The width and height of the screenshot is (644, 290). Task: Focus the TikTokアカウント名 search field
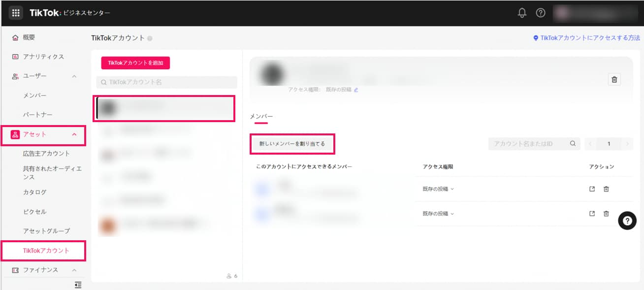pyautogui.click(x=167, y=82)
